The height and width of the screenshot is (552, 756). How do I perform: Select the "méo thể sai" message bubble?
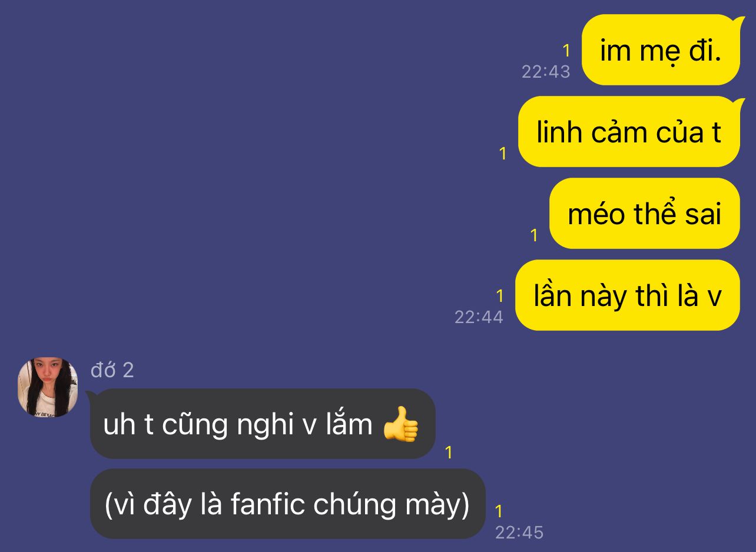645,214
